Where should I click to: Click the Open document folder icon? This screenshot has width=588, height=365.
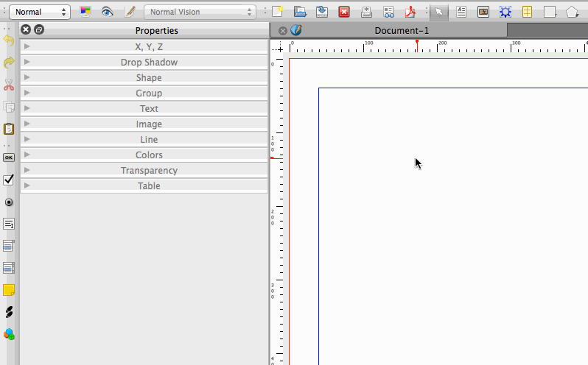(300, 12)
